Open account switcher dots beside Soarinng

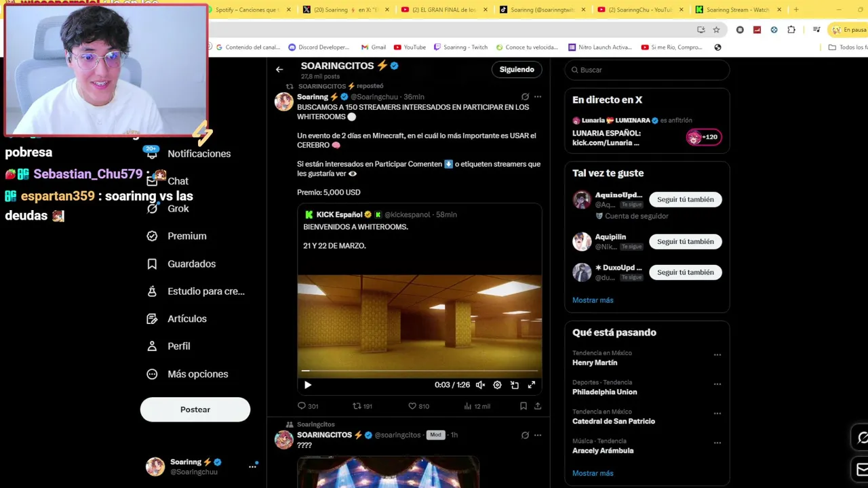coord(252,466)
